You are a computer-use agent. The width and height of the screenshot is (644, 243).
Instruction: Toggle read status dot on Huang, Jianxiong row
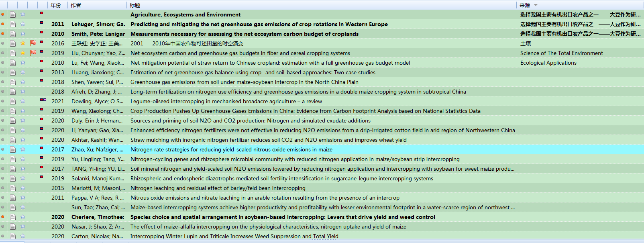point(3,72)
